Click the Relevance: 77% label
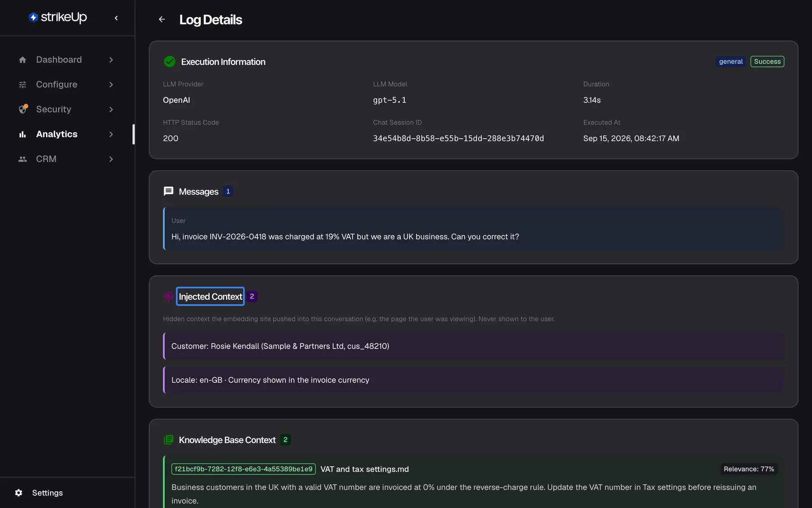Image resolution: width=812 pixels, height=508 pixels. tap(749, 469)
